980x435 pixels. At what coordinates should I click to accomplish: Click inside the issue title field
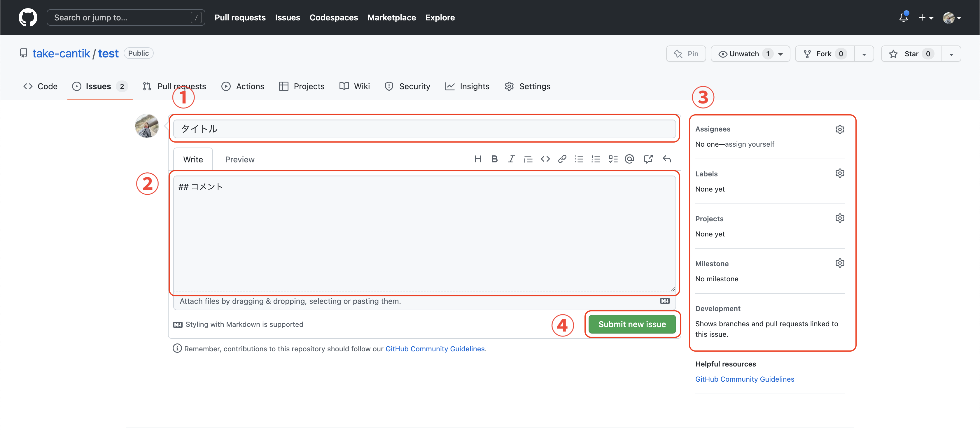pos(424,129)
